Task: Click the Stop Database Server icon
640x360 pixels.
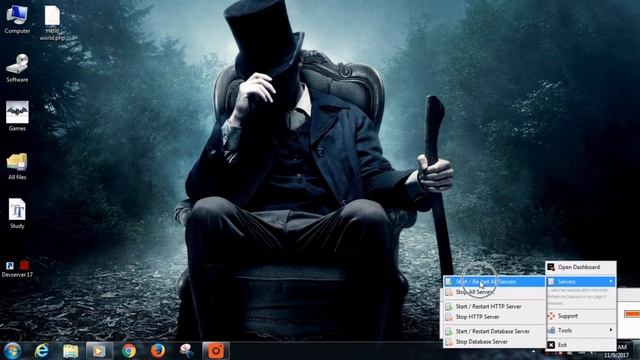Action: [449, 342]
